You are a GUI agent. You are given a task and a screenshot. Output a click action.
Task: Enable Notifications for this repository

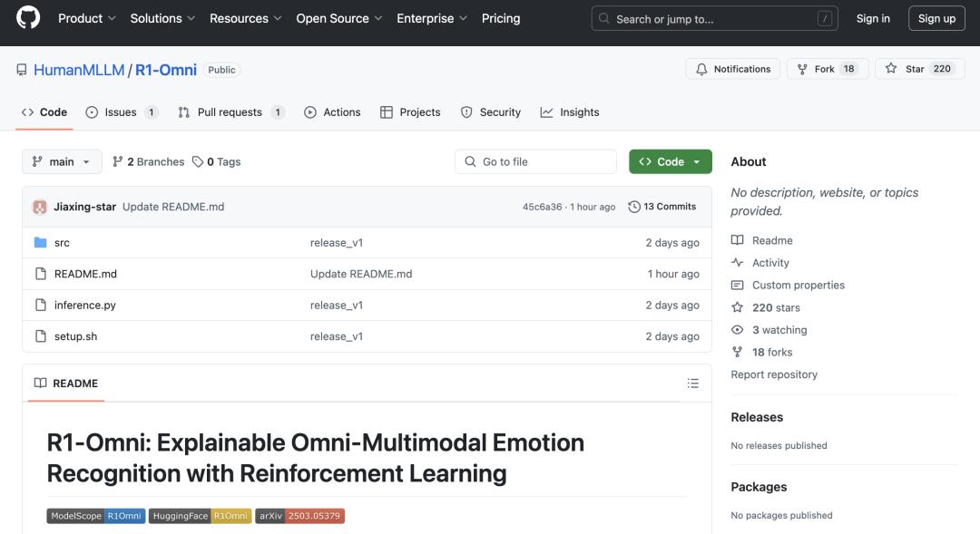coord(732,69)
